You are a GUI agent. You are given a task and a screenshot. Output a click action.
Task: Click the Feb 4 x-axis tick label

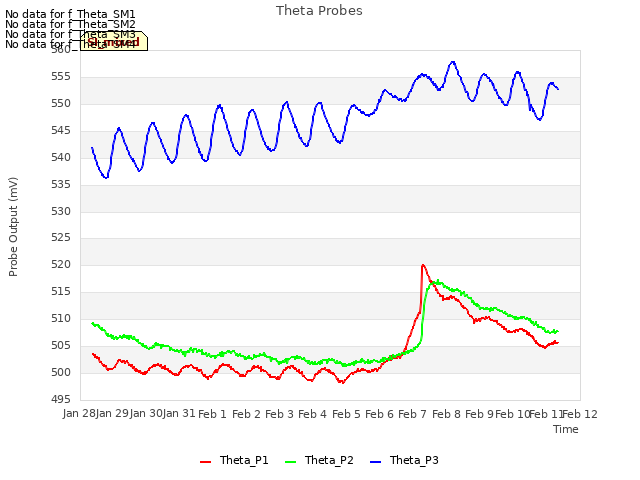(x=312, y=414)
